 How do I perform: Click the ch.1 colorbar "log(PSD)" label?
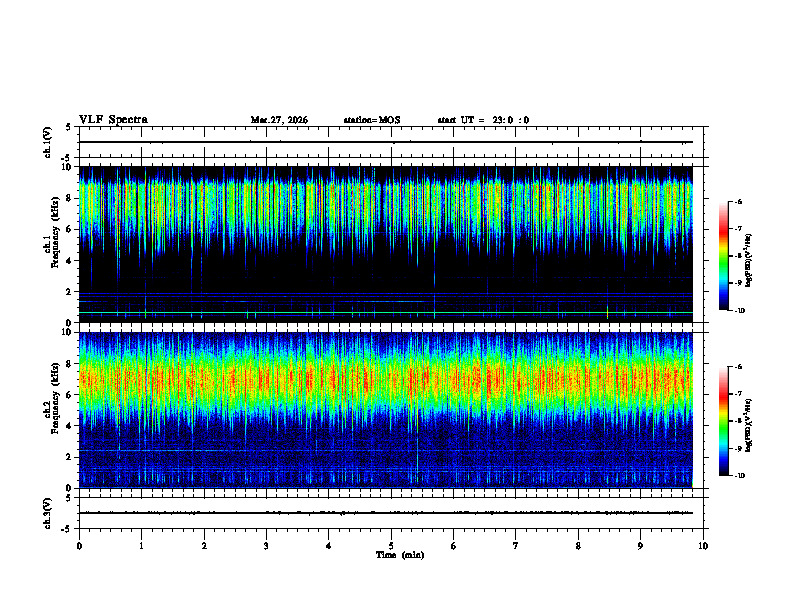[x=749, y=260]
